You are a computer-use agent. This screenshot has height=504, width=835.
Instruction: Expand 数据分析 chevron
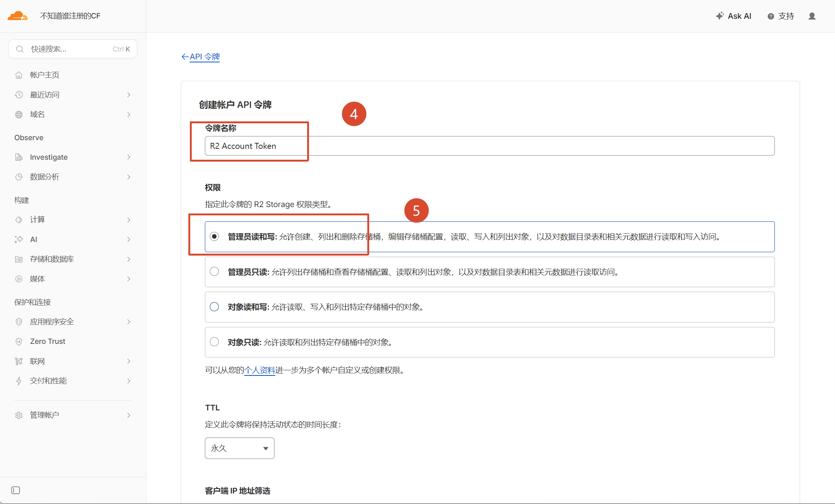point(129,177)
